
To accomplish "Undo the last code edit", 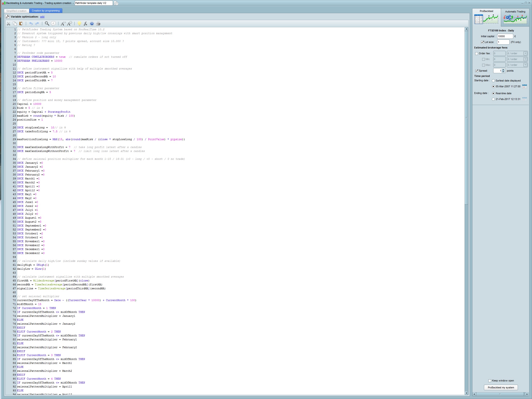I will click(x=31, y=24).
